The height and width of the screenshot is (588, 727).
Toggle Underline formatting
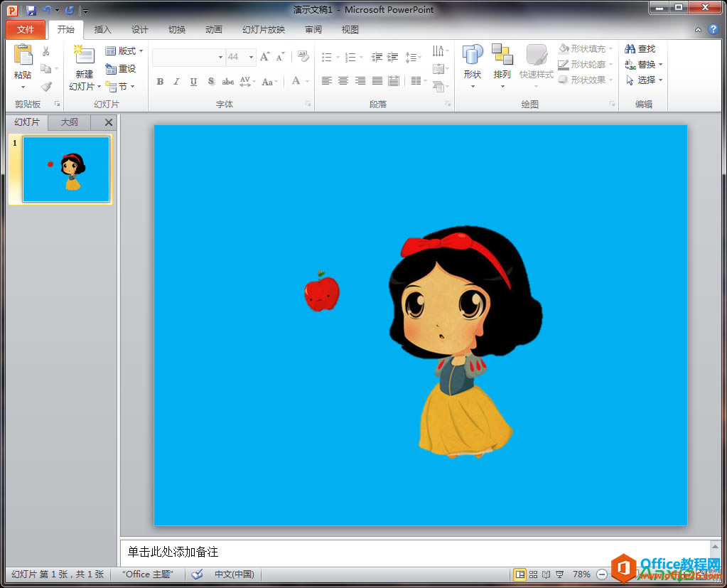[x=193, y=82]
